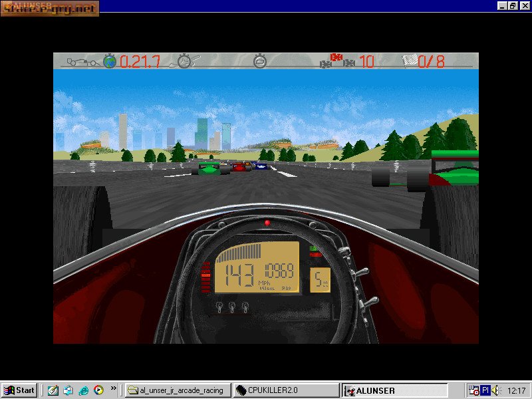This screenshot has height=399, width=532.
Task: Click the green indicator lights on dashboard
Action: point(314,249)
